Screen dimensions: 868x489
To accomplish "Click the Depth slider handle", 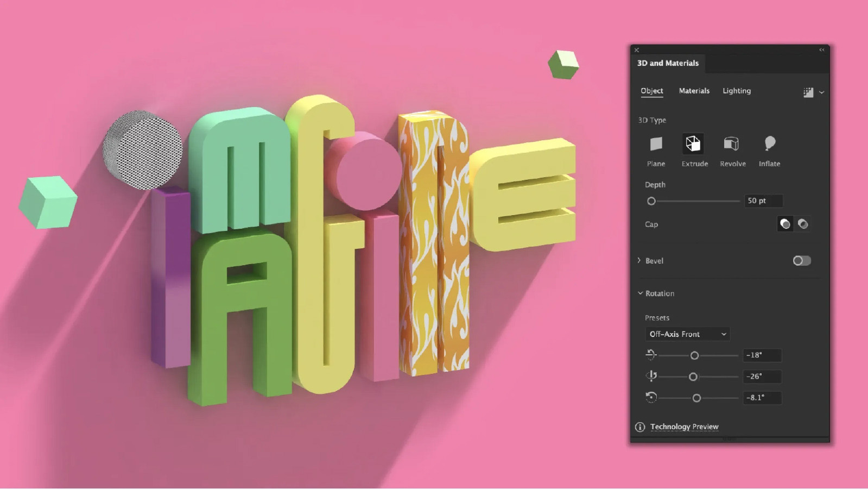I will point(651,201).
